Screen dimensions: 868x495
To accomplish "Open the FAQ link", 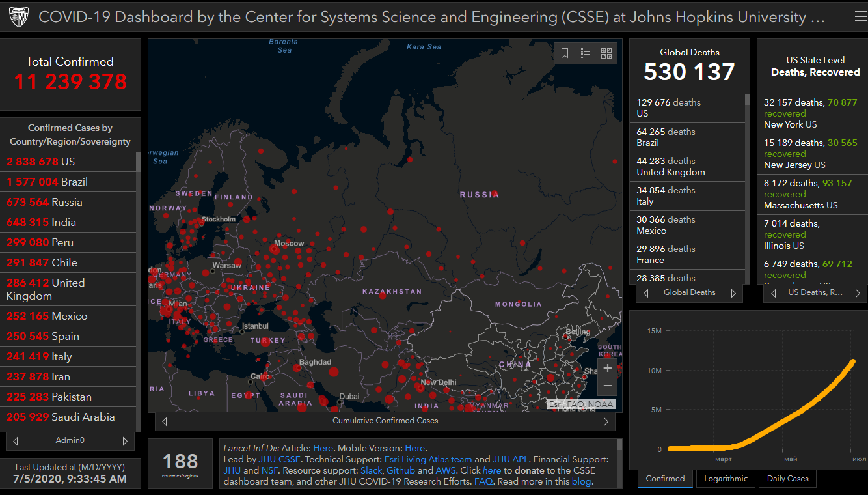I will 483,482.
